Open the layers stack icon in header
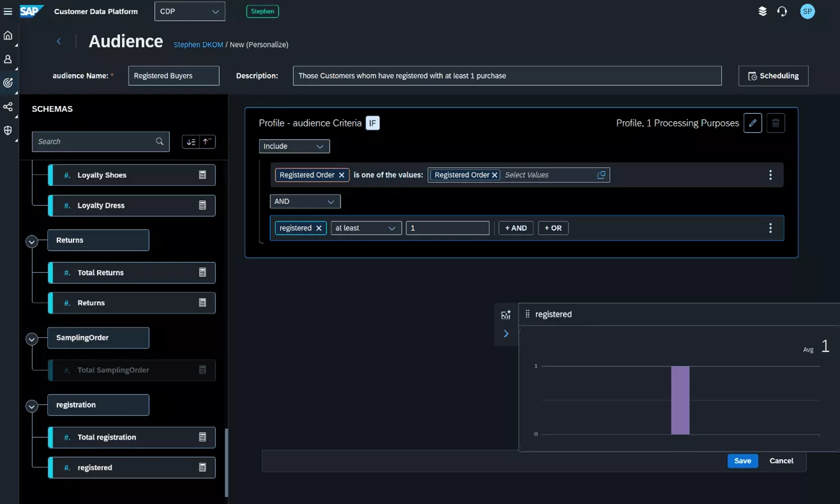This screenshot has width=840, height=504. (x=762, y=11)
